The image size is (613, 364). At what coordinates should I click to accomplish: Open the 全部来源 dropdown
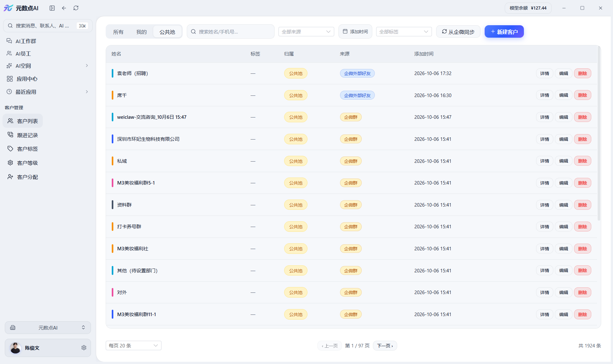point(306,32)
